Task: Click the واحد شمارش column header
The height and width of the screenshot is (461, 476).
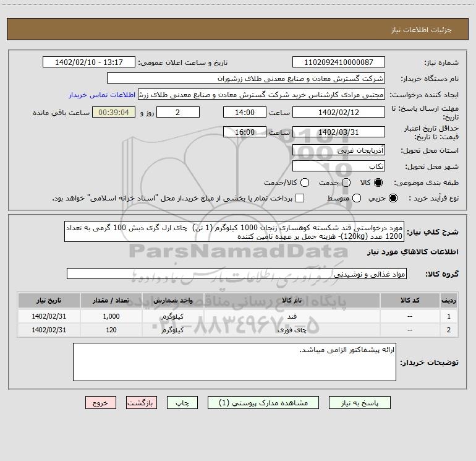Action: pos(172,301)
